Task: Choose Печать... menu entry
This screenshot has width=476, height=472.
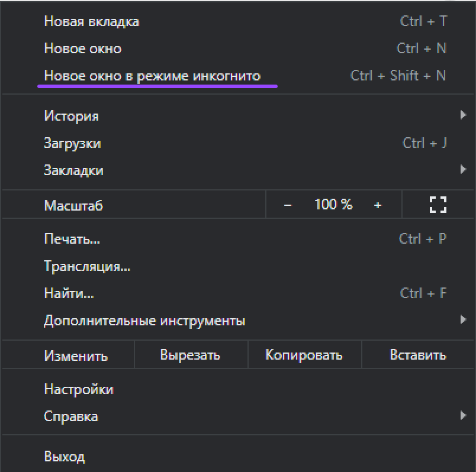Action: [x=238, y=239]
